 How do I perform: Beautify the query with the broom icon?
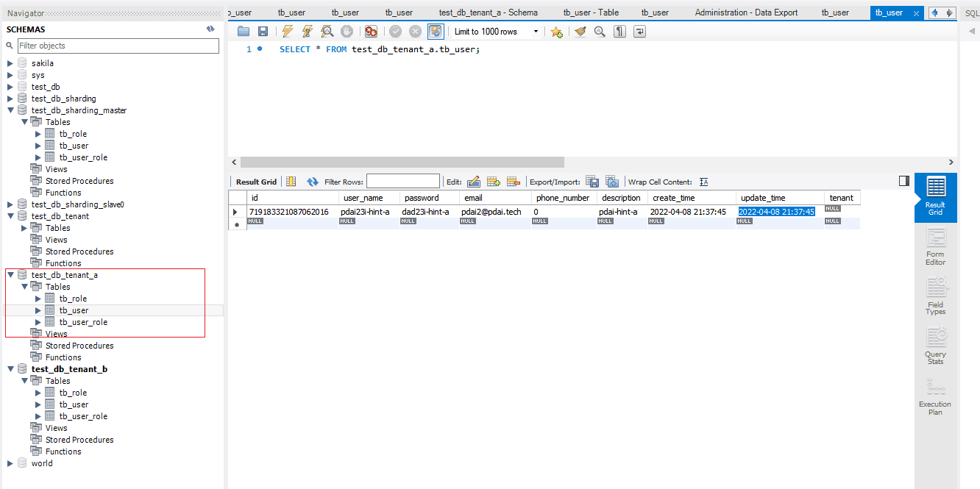click(580, 32)
